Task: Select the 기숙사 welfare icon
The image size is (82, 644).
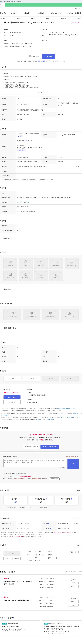Action: coord(26,263)
